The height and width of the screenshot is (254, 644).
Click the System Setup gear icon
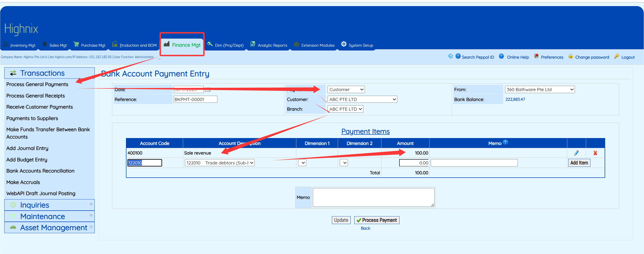pos(344,44)
